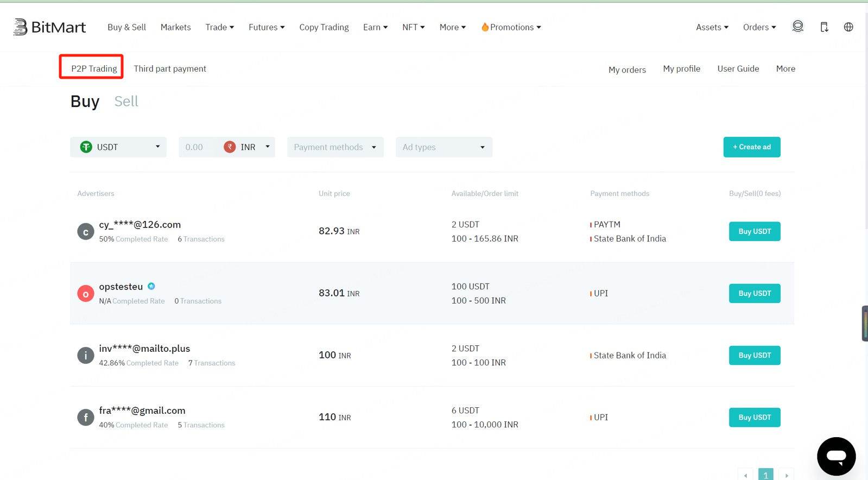Click the app download phone icon

tap(824, 27)
